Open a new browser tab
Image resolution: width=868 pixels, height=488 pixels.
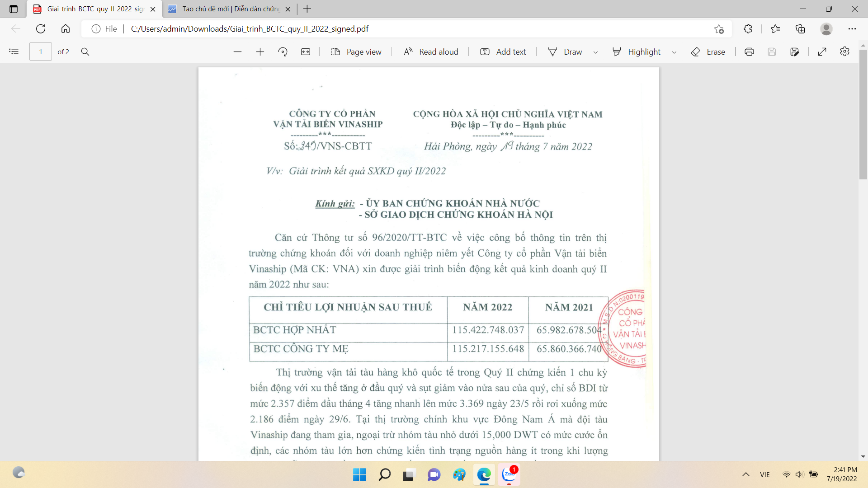pyautogui.click(x=307, y=9)
